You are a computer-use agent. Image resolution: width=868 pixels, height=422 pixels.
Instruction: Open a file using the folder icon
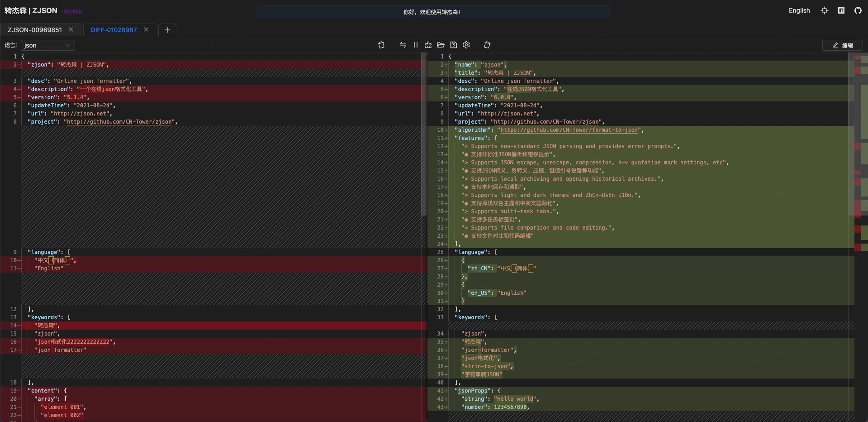tap(441, 45)
